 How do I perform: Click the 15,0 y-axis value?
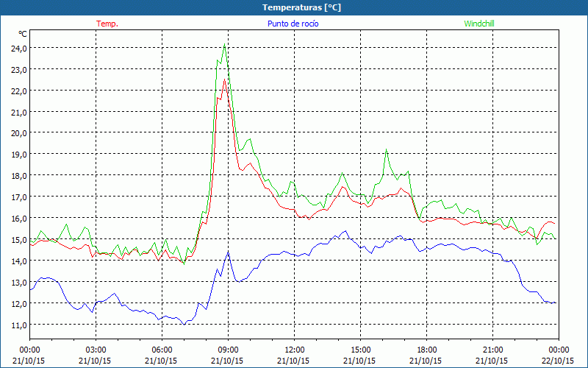(20, 240)
